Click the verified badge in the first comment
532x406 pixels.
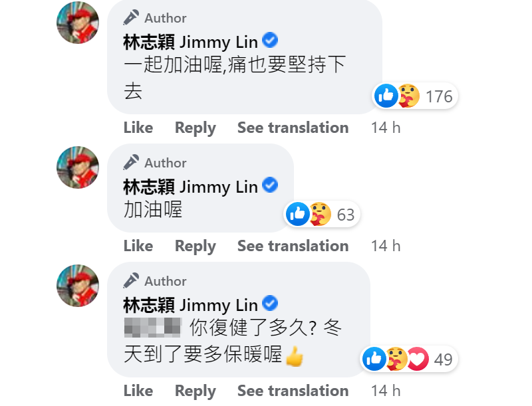click(270, 41)
